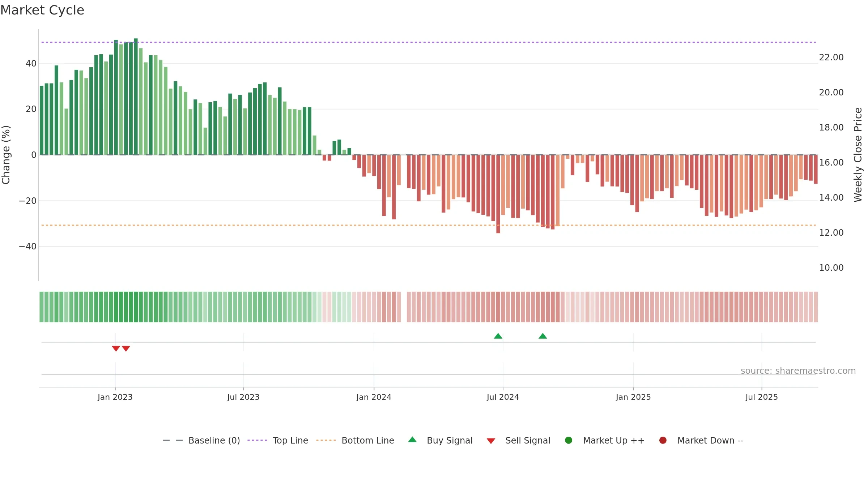Click the Market Down -- legend entry

(x=701, y=440)
